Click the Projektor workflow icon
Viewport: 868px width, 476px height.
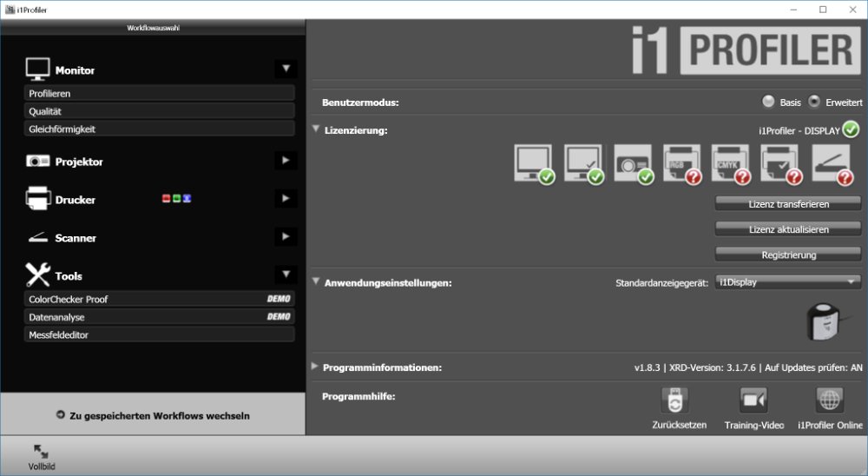tap(37, 162)
